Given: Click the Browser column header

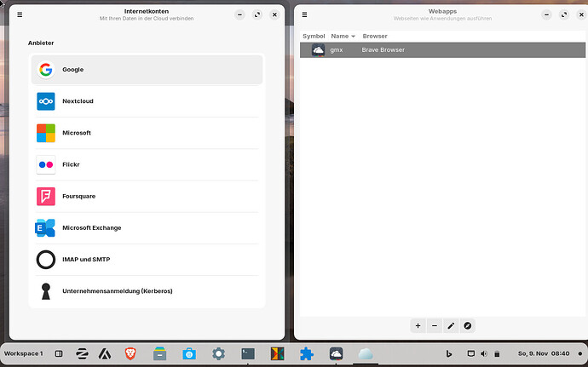Looking at the screenshot, I should (375, 36).
